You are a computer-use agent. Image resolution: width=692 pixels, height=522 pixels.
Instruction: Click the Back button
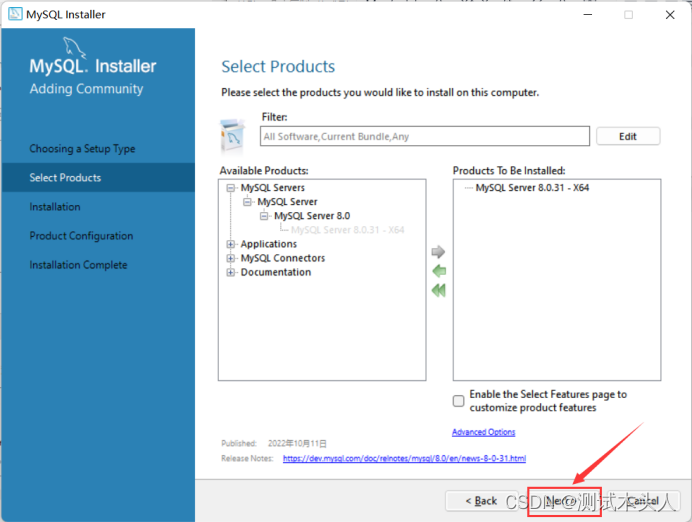coord(481,501)
